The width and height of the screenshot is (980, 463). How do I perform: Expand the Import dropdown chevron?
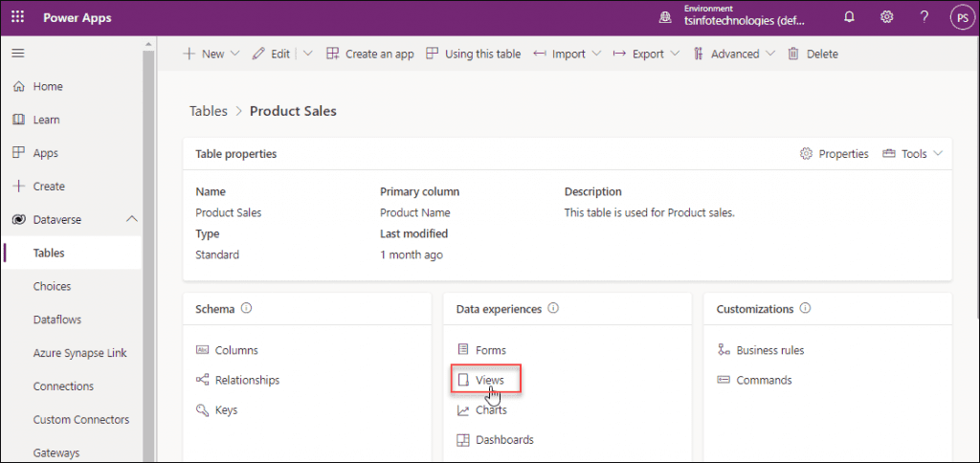(x=596, y=54)
